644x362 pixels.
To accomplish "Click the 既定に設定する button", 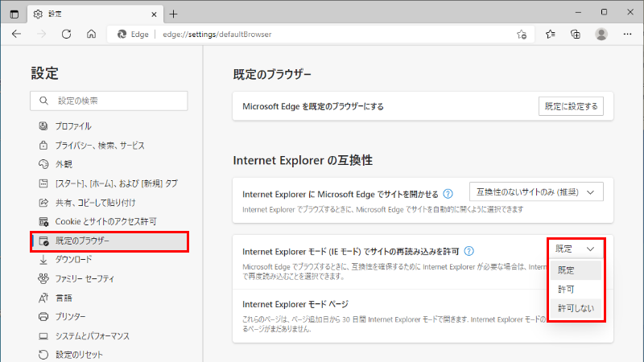I will pyautogui.click(x=571, y=106).
